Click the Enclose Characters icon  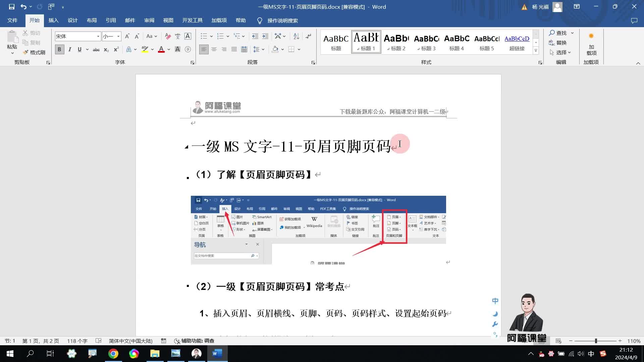click(188, 49)
